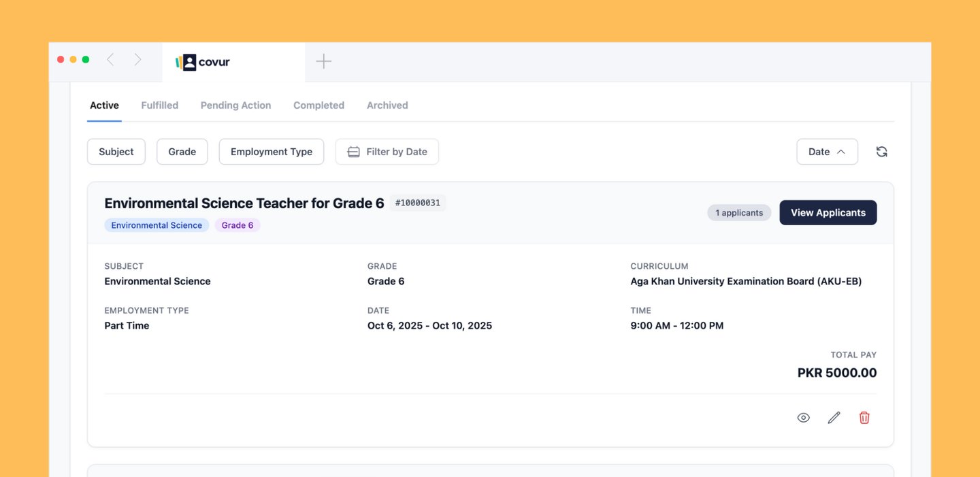Viewport: 980px width, 477px height.
Task: Click the 1 applicants badge
Action: [739, 213]
